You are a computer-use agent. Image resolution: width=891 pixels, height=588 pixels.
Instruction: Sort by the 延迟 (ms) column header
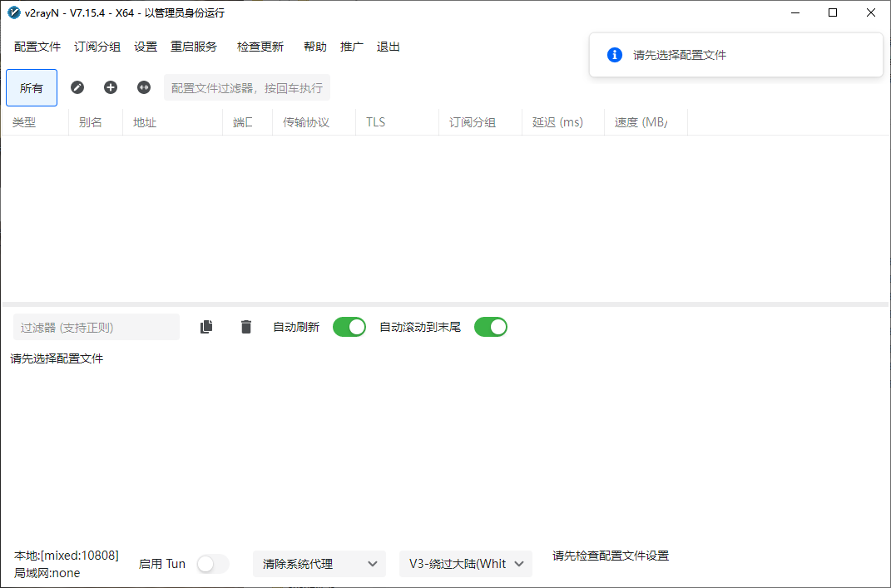click(x=557, y=122)
